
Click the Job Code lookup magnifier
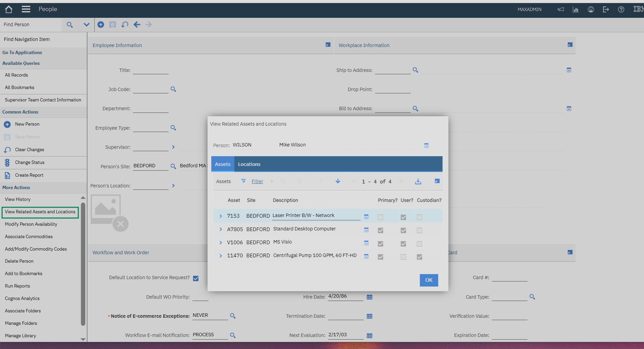173,89
